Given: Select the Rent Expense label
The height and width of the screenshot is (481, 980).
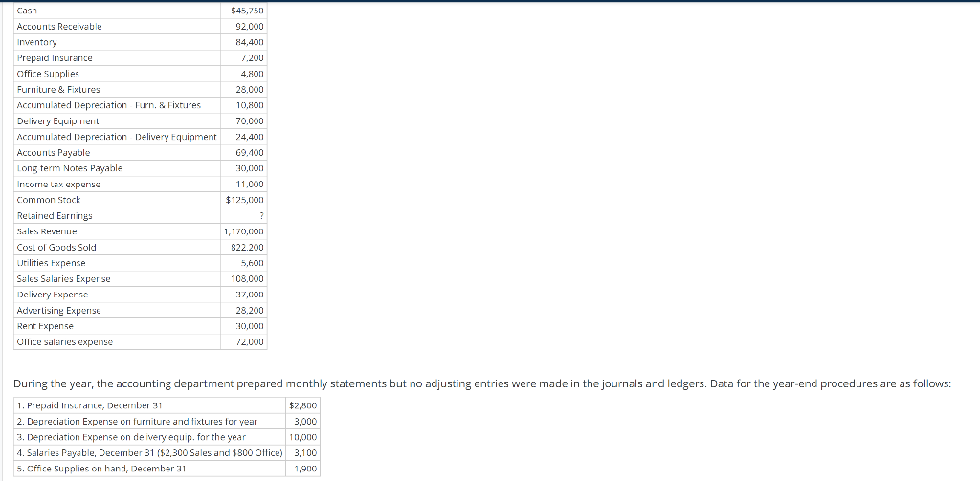Looking at the screenshot, I should [x=45, y=326].
